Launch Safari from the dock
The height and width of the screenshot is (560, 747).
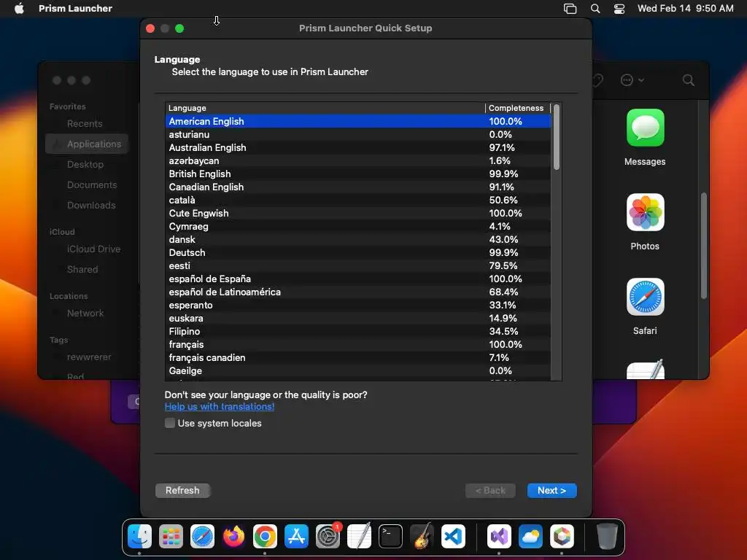[x=203, y=536]
